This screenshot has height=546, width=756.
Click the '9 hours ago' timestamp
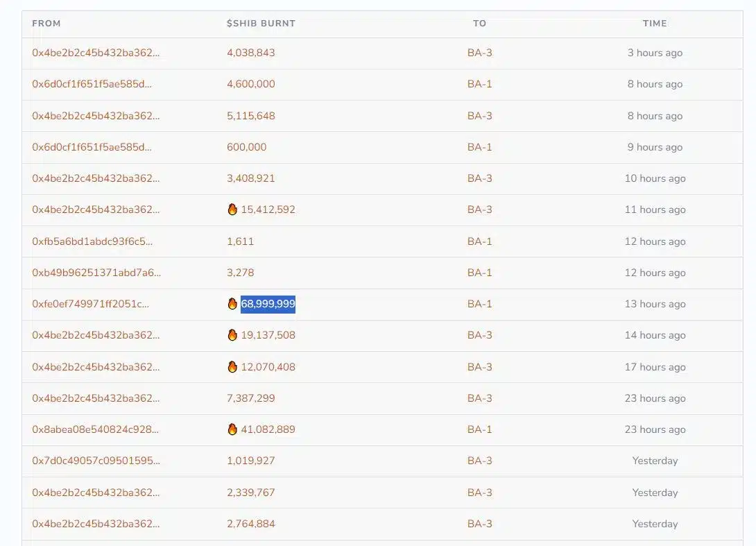(x=655, y=147)
